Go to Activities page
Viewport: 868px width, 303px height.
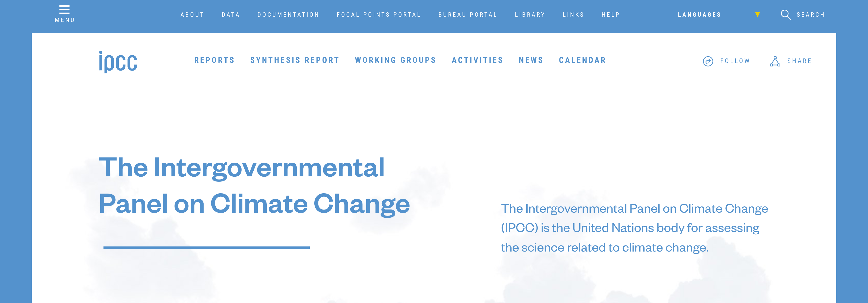pos(478,60)
